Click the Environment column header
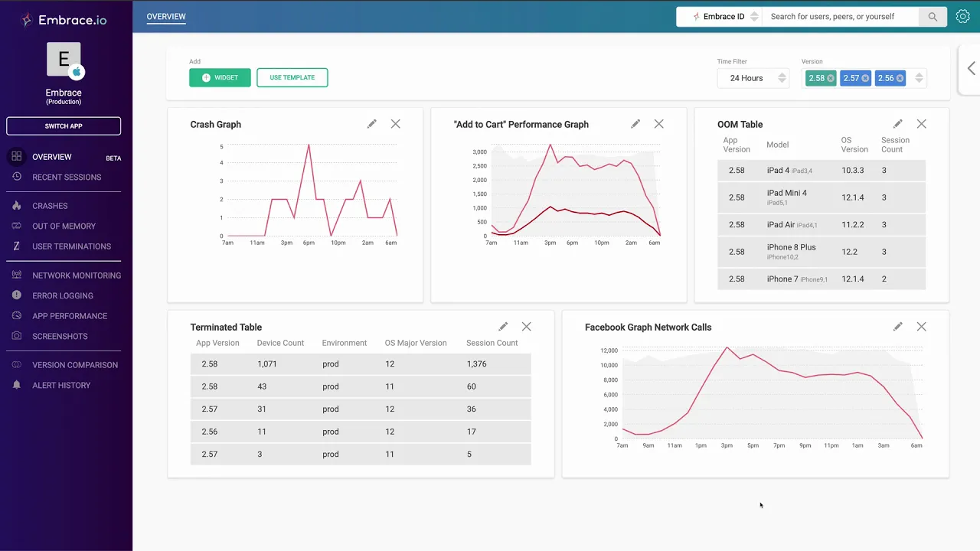 pyautogui.click(x=345, y=343)
